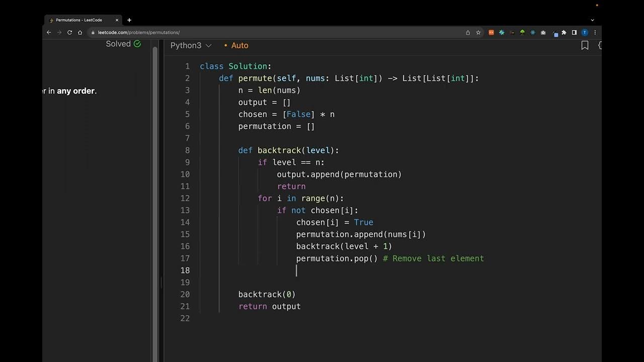The image size is (644, 362).
Task: Click 'permutation.append(nums[i])' line
Action: [x=361, y=234]
